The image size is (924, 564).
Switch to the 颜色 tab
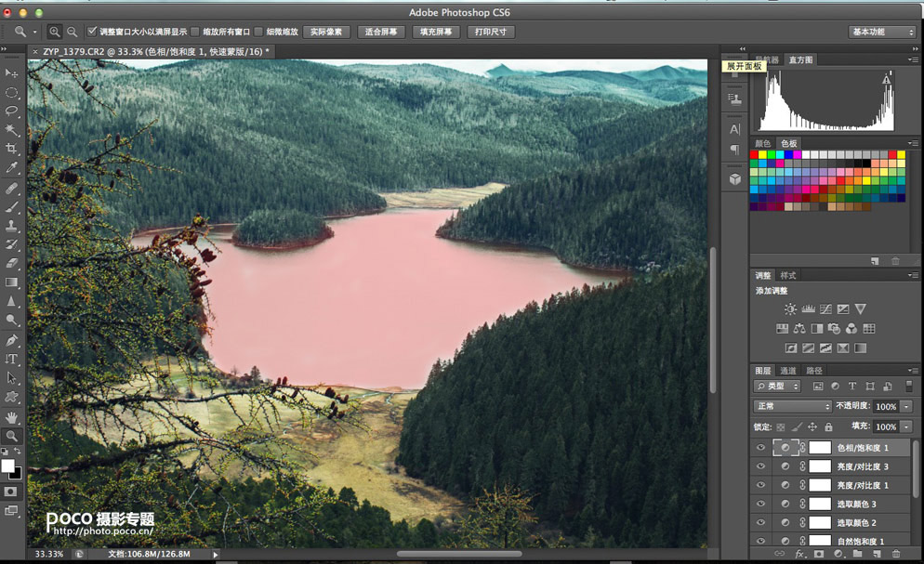pos(762,143)
